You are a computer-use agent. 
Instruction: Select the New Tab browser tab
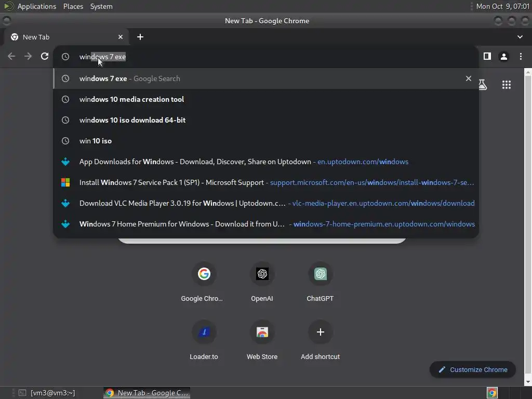point(66,37)
